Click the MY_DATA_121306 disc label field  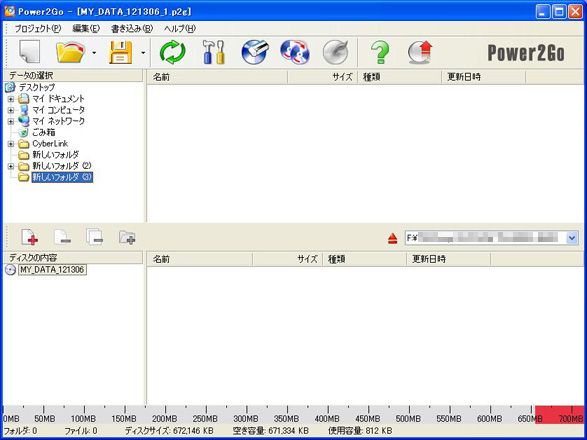[52, 270]
